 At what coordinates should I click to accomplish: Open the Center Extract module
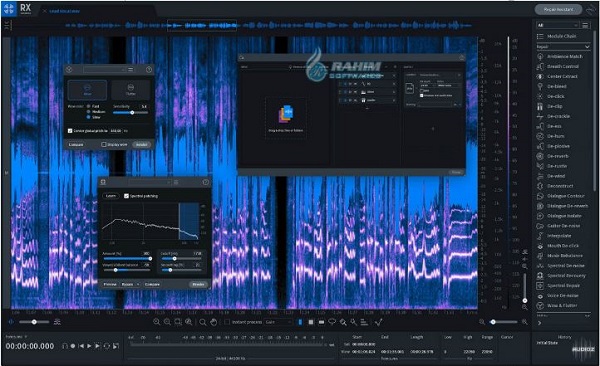558,76
